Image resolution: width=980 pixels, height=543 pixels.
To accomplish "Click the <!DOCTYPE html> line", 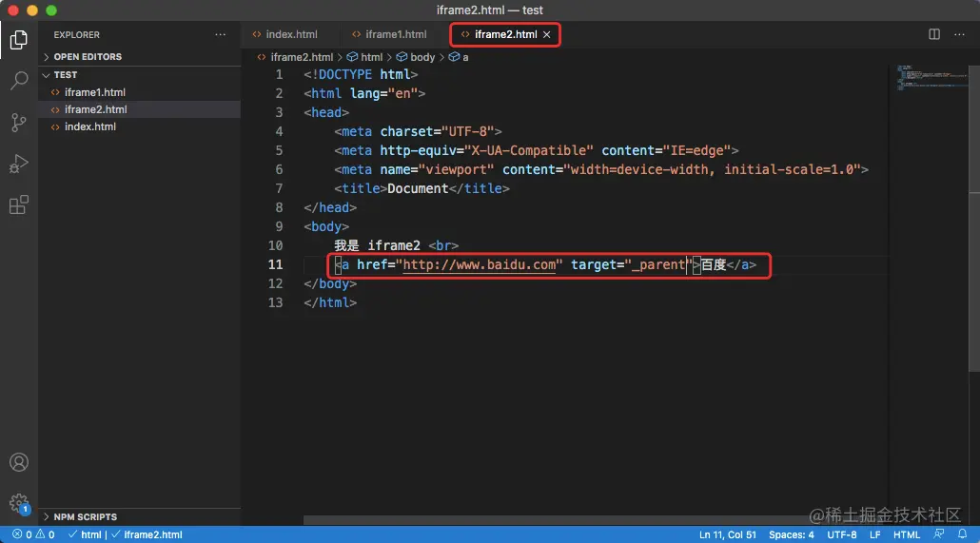I will tap(361, 74).
